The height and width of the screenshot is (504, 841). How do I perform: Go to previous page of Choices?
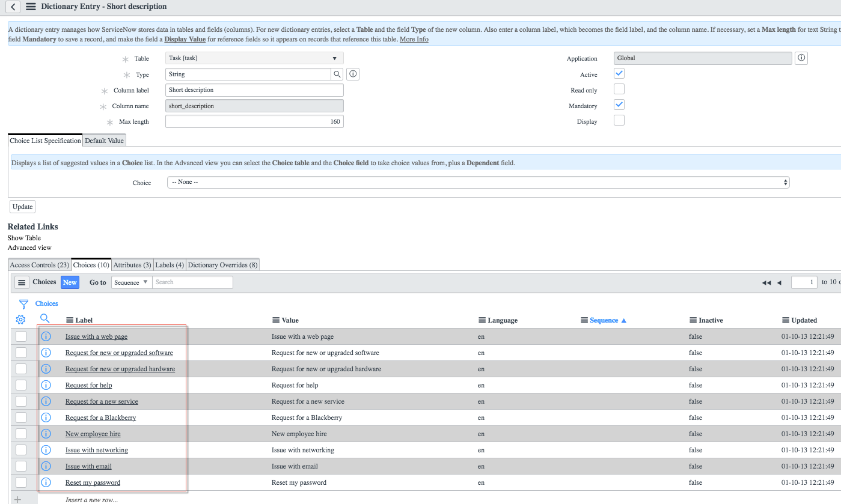779,283
